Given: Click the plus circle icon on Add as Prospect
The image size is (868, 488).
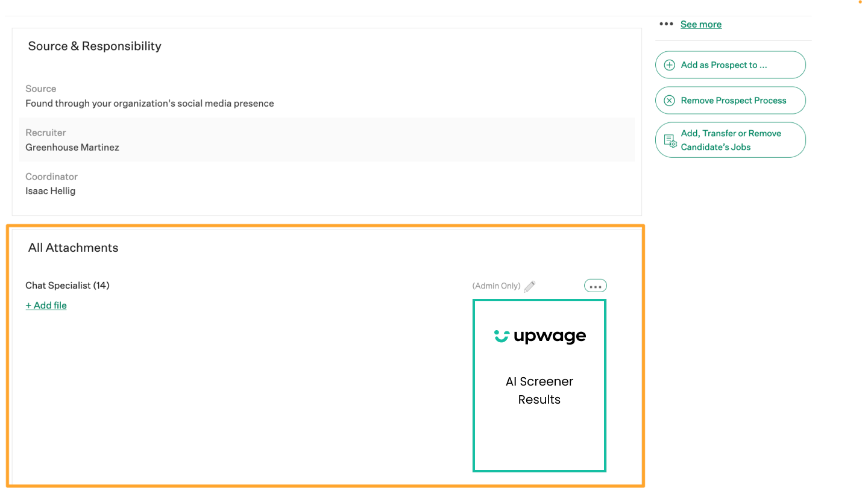Looking at the screenshot, I should click(x=669, y=65).
